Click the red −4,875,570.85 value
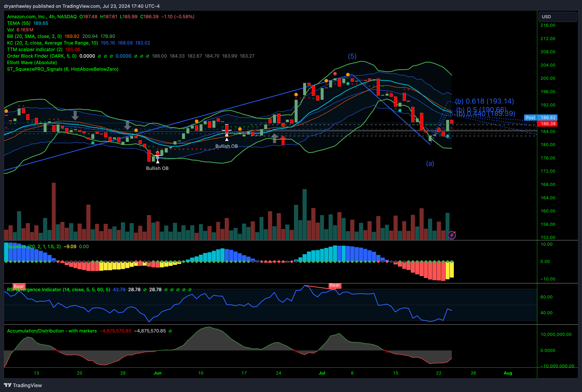This screenshot has height=392, width=582. pos(115,331)
